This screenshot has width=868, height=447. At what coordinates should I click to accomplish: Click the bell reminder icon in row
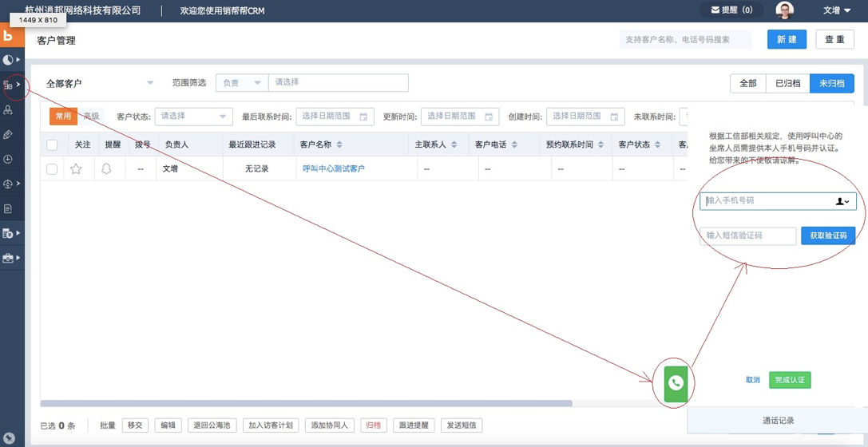[106, 169]
